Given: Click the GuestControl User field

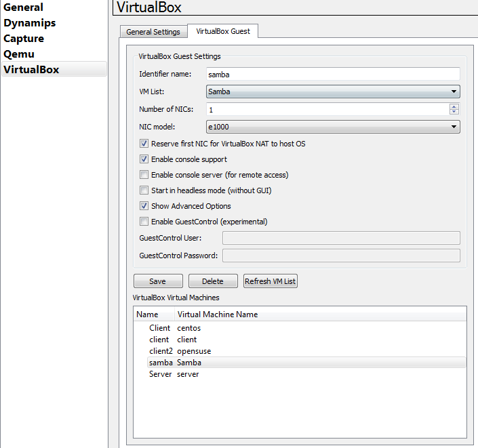Looking at the screenshot, I should [341, 238].
